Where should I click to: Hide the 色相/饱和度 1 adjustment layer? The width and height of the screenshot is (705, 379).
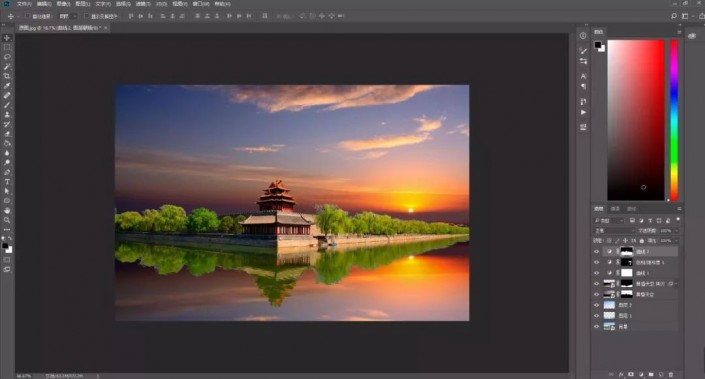click(597, 262)
